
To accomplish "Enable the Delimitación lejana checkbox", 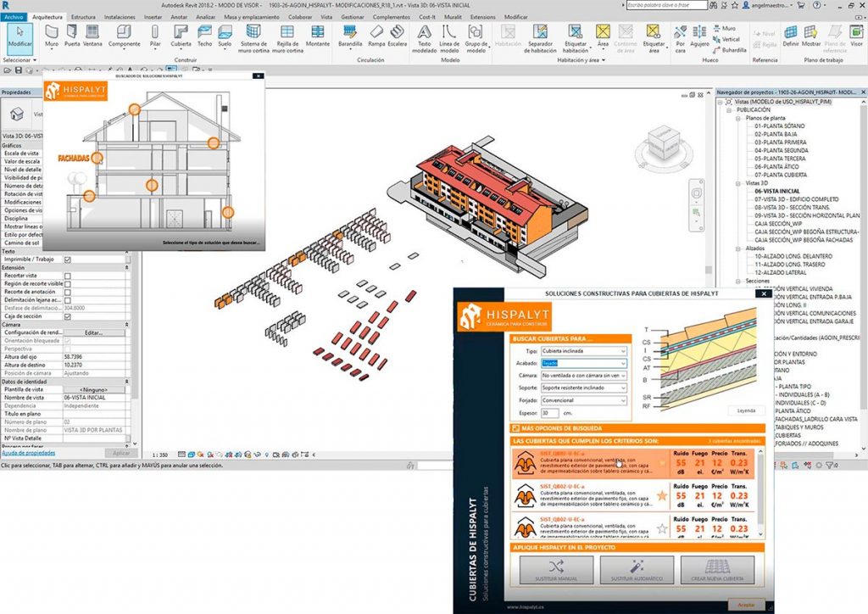I will click(x=68, y=300).
